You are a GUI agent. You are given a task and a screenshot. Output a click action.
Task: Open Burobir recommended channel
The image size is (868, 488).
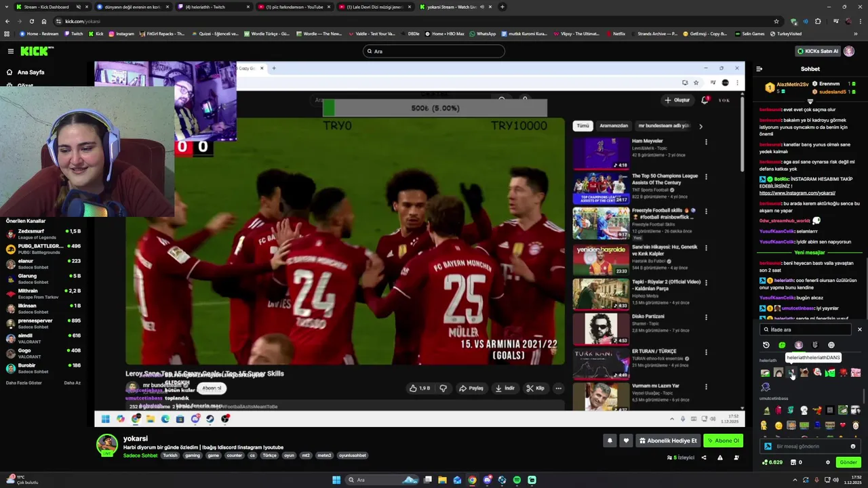pyautogui.click(x=44, y=368)
